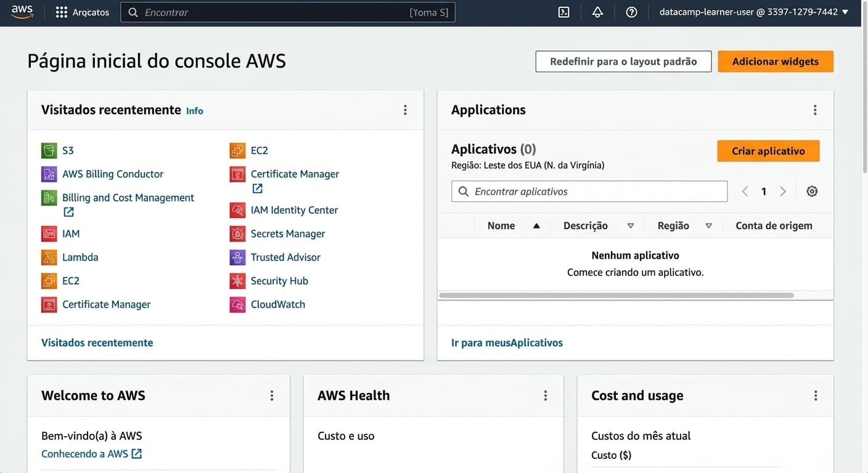Click Adicionar widgets button
The width and height of the screenshot is (868, 473).
(x=776, y=62)
